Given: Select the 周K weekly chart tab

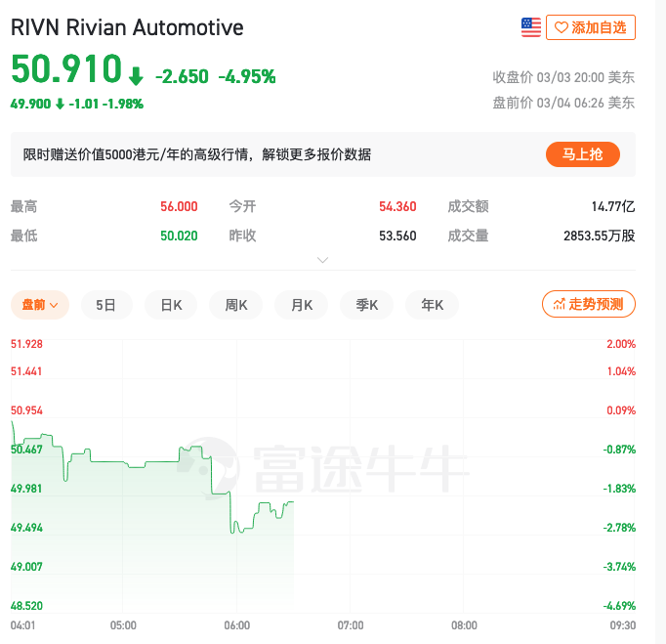Looking at the screenshot, I should coord(236,305).
